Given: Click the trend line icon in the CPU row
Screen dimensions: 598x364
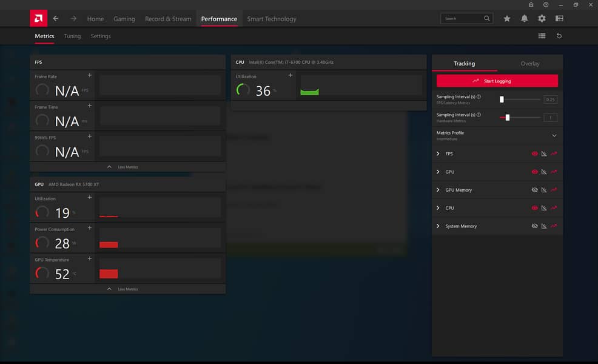Looking at the screenshot, I should (x=554, y=208).
